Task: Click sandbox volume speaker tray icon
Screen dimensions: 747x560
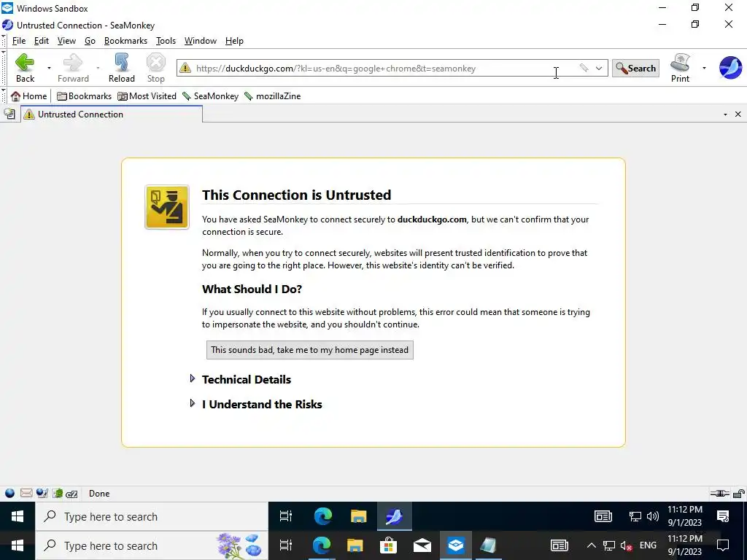Action: click(x=653, y=516)
